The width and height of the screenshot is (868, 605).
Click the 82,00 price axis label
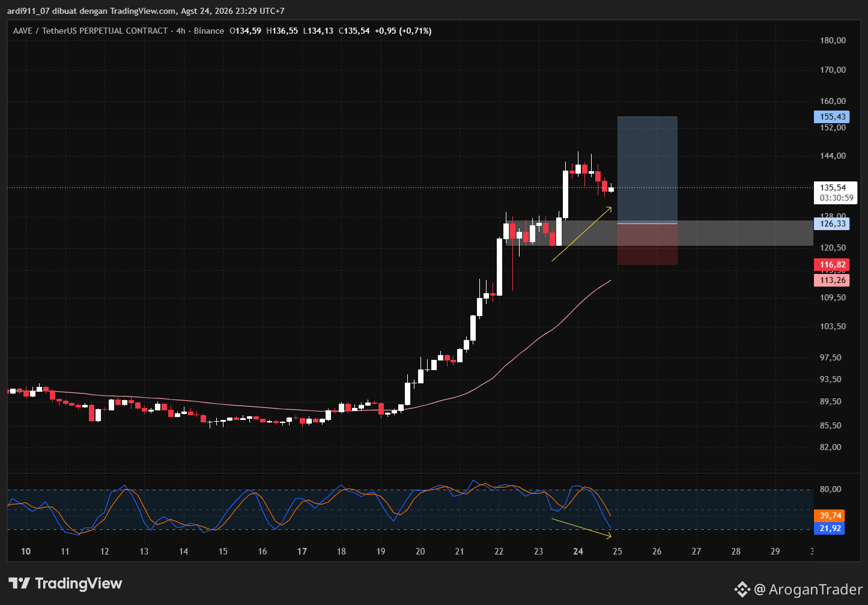(x=831, y=448)
